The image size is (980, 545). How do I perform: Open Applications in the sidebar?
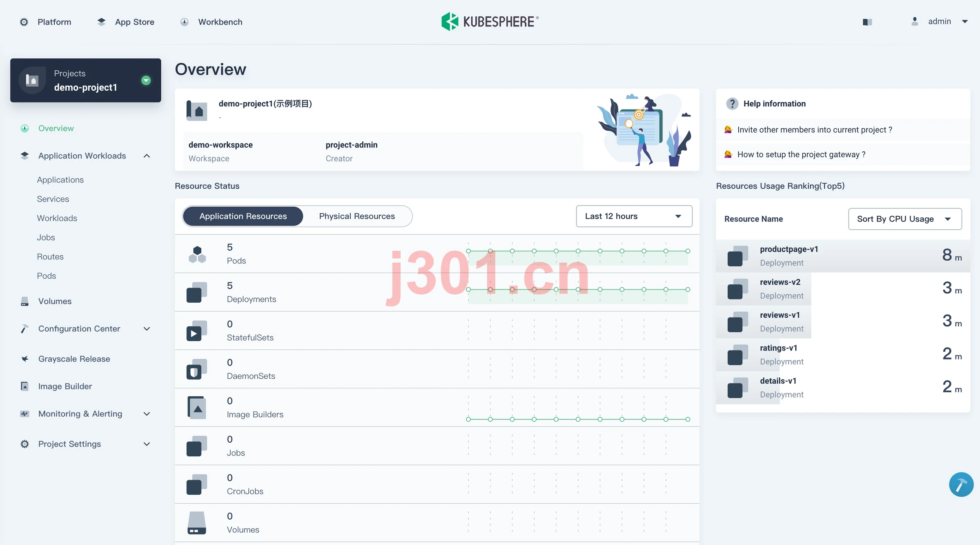pyautogui.click(x=60, y=180)
